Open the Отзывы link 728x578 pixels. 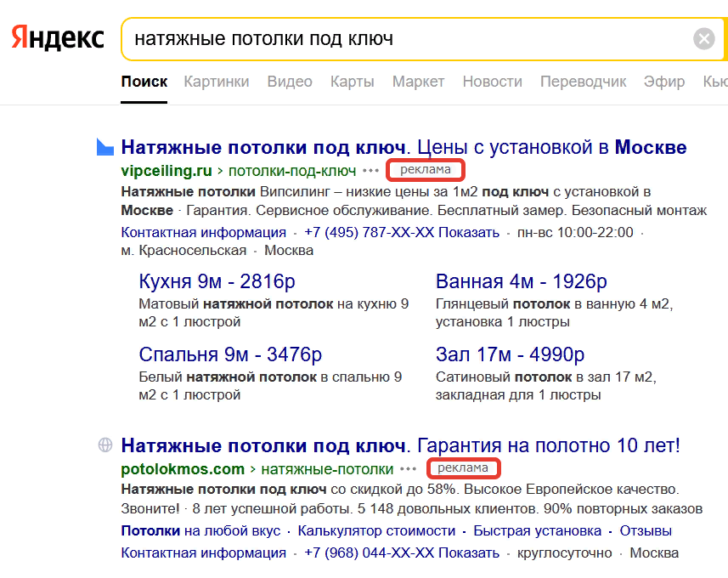coord(646,530)
